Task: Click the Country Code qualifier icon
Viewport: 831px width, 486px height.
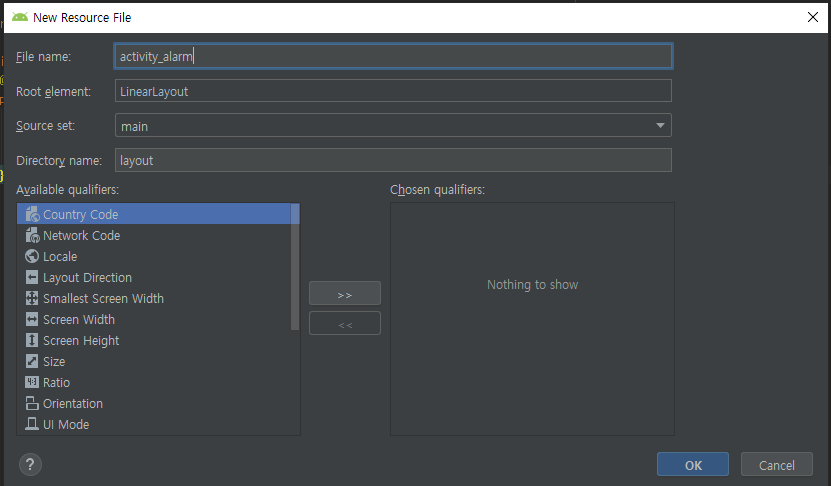Action: [x=32, y=214]
